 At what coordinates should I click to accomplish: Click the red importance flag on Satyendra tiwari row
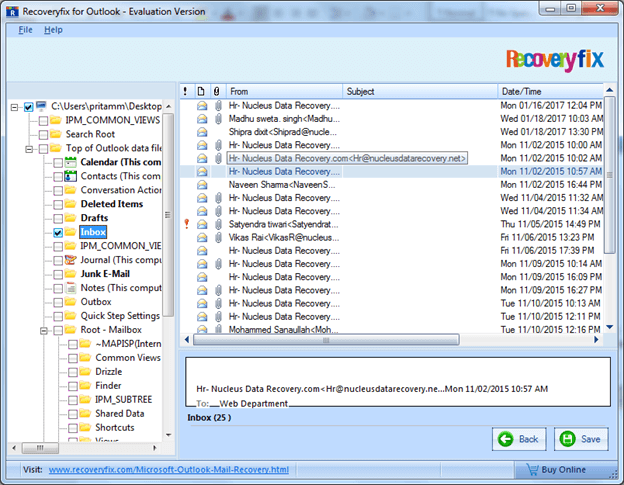click(187, 224)
